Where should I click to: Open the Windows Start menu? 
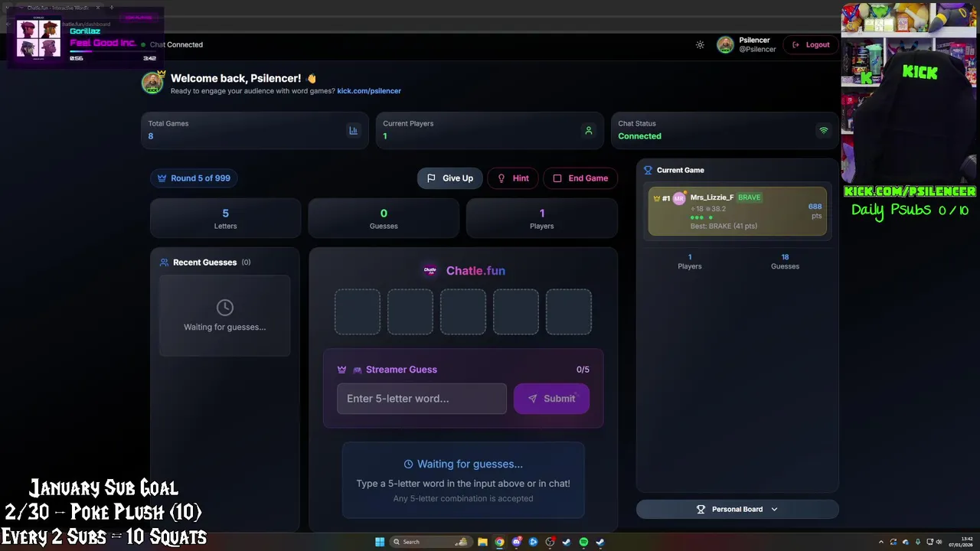tap(380, 542)
